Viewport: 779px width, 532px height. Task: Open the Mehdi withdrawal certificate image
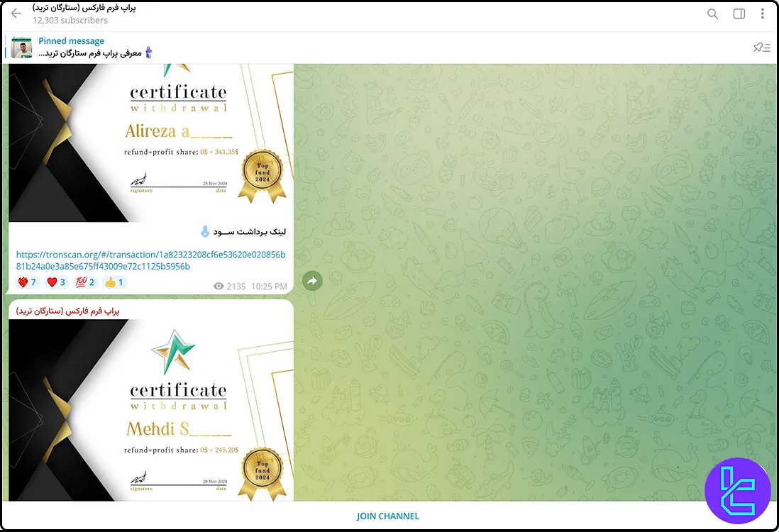pos(150,410)
